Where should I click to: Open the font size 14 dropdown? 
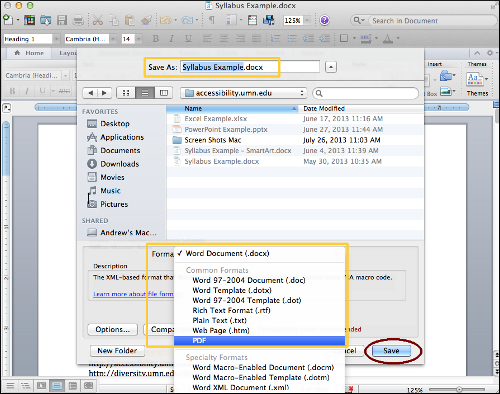click(x=138, y=39)
